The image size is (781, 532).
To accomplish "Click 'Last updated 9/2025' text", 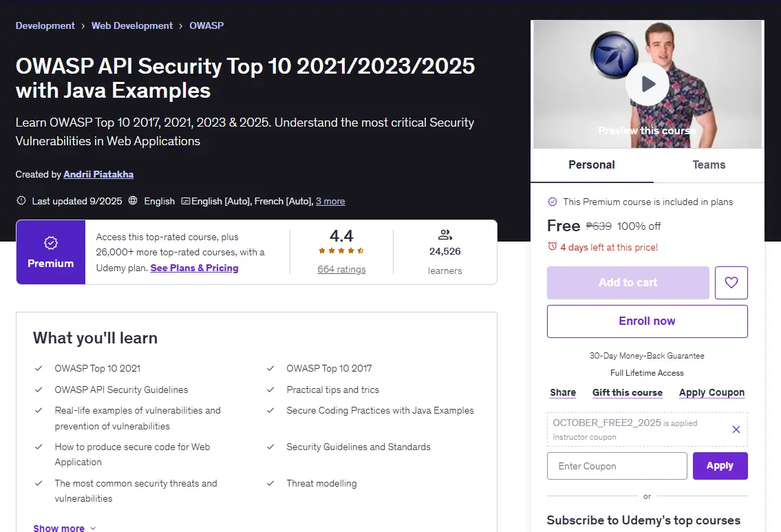I will point(77,201).
